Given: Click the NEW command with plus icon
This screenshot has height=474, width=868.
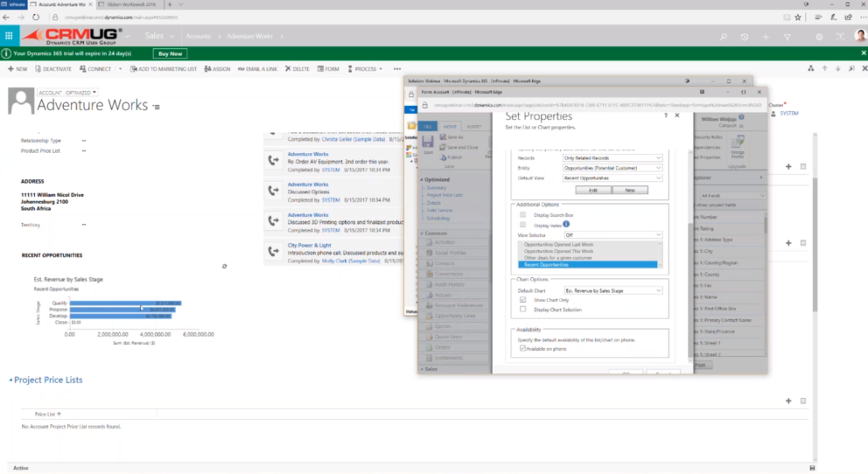Looking at the screenshot, I should 17,69.
